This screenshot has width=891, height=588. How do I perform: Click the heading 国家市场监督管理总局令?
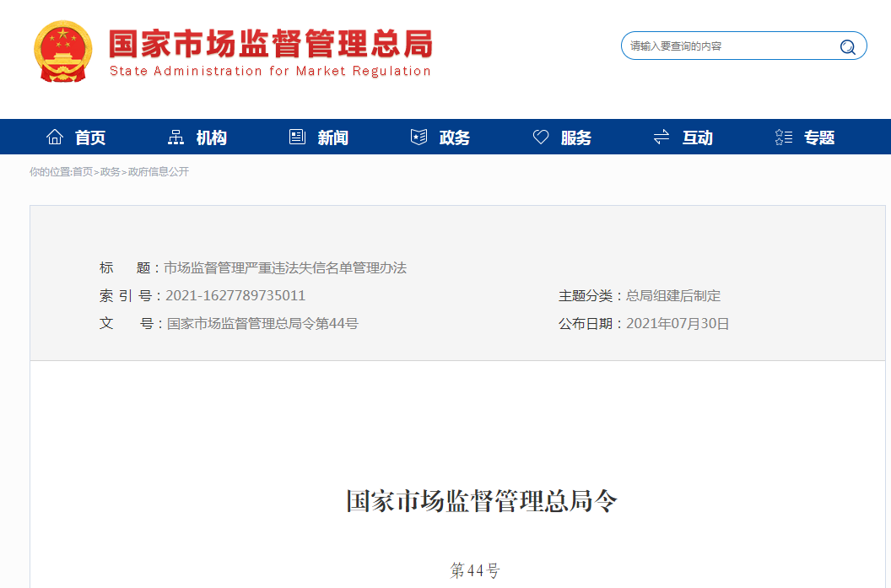(x=482, y=501)
